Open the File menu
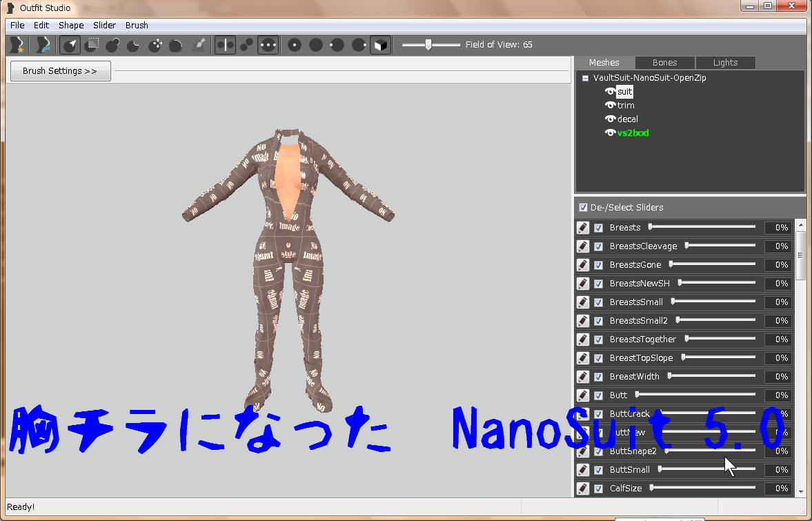Viewport: 812px width, 521px height. tap(17, 26)
